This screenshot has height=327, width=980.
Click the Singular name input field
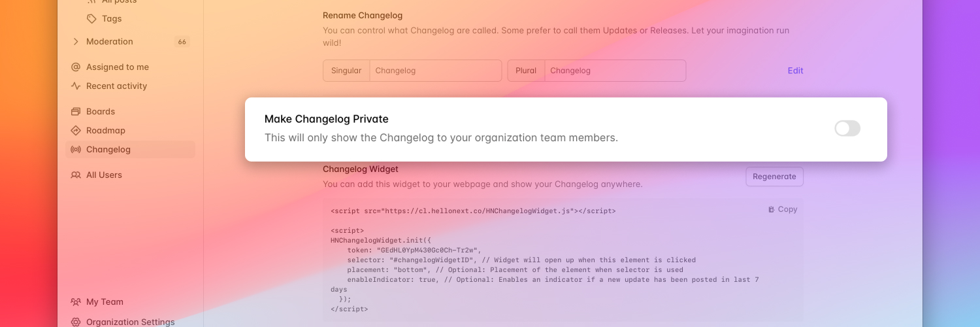(436, 71)
